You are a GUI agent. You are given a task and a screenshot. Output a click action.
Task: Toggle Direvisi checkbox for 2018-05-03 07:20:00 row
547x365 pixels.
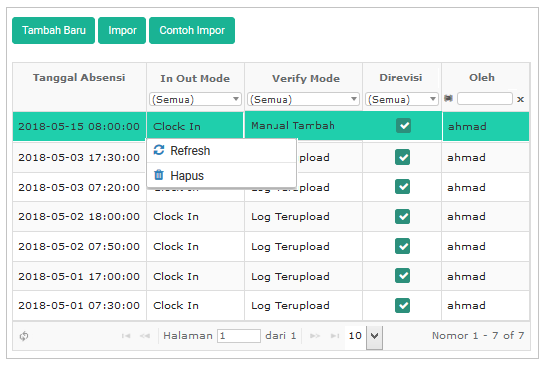pyautogui.click(x=403, y=187)
